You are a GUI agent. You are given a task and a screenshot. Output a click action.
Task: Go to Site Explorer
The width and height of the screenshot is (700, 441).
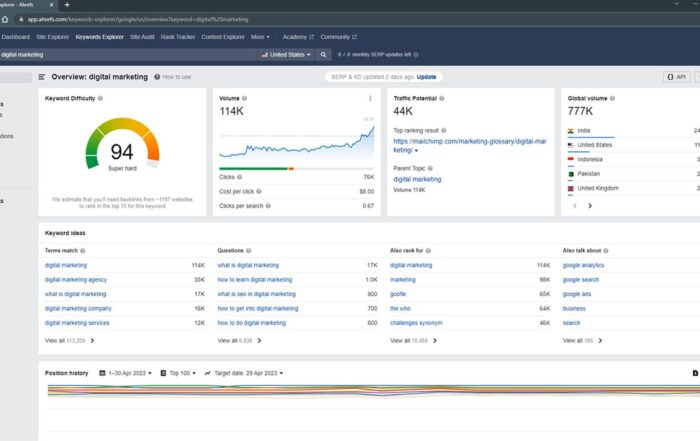coord(53,37)
